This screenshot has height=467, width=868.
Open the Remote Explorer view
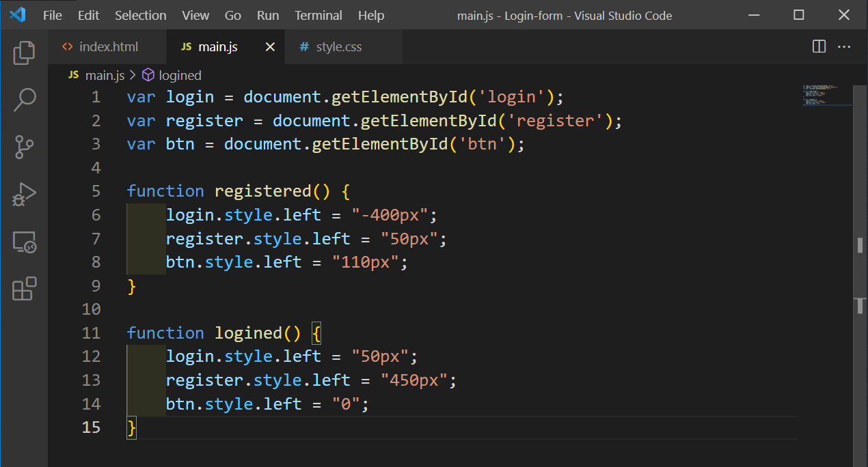click(24, 242)
